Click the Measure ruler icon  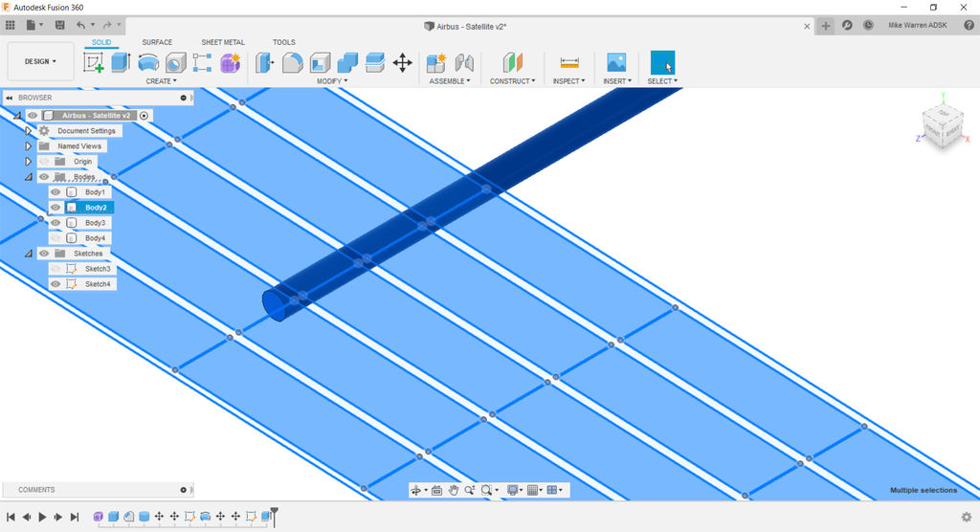pos(568,62)
